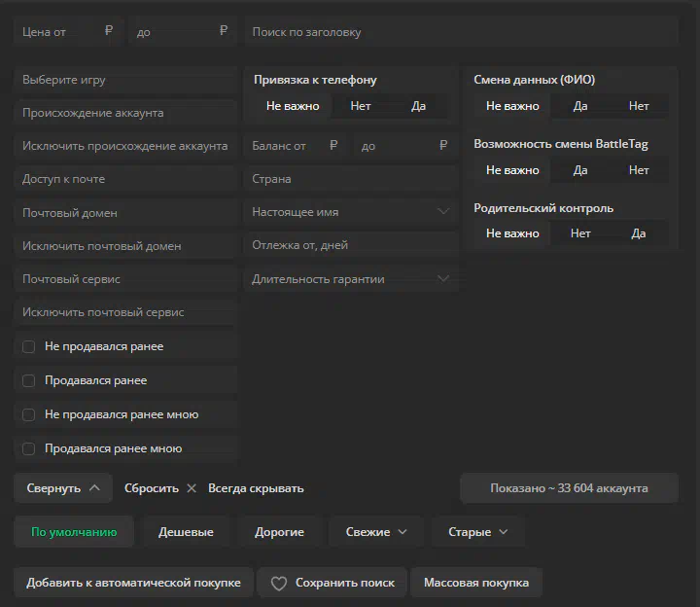Tick Не продавался ранее мною checkbox
Screen dimensions: 700x607
tap(28, 414)
